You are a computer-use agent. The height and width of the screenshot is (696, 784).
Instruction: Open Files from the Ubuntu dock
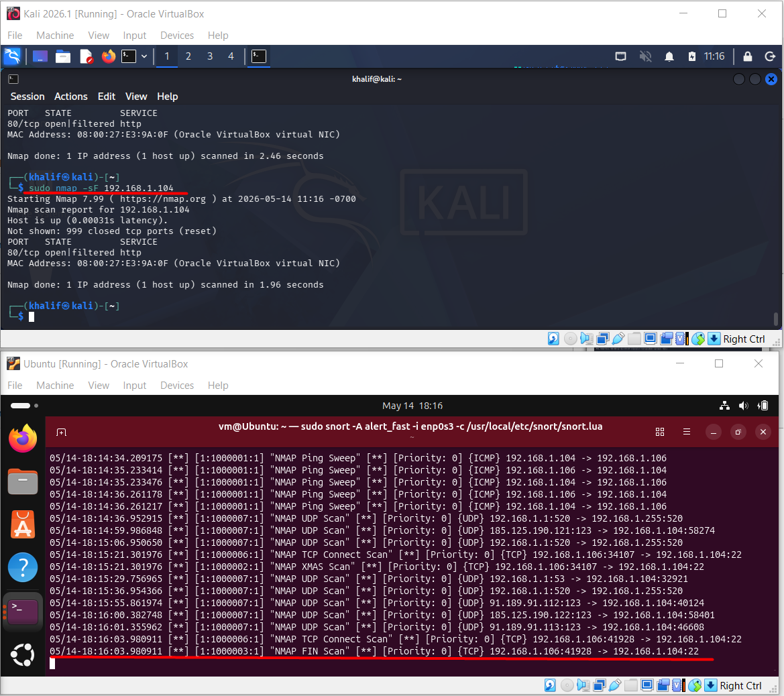pos(23,482)
